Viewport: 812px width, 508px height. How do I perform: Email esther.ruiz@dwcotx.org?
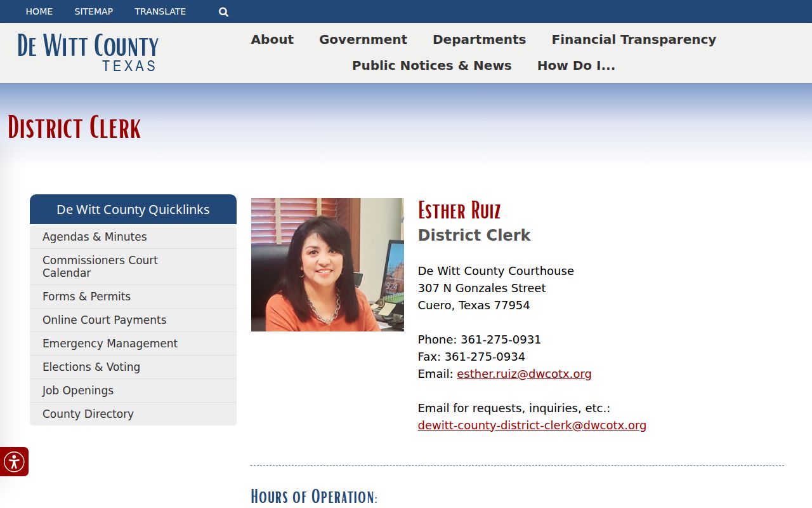[524, 374]
